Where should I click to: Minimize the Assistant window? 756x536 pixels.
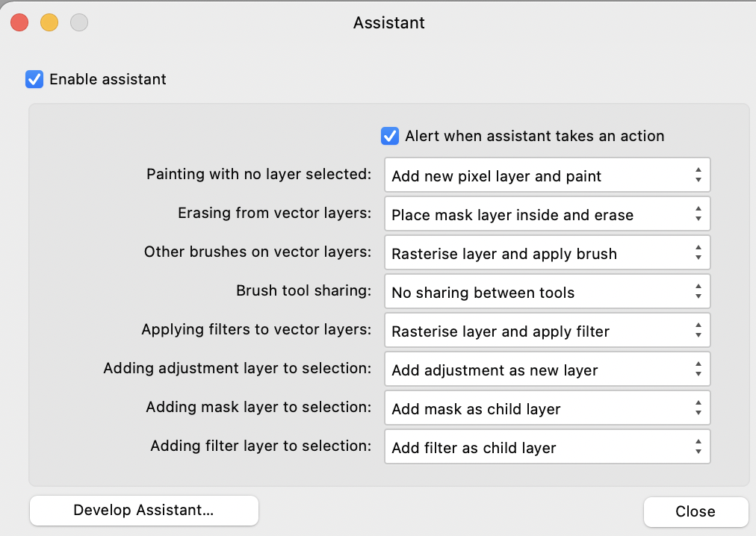(x=49, y=22)
